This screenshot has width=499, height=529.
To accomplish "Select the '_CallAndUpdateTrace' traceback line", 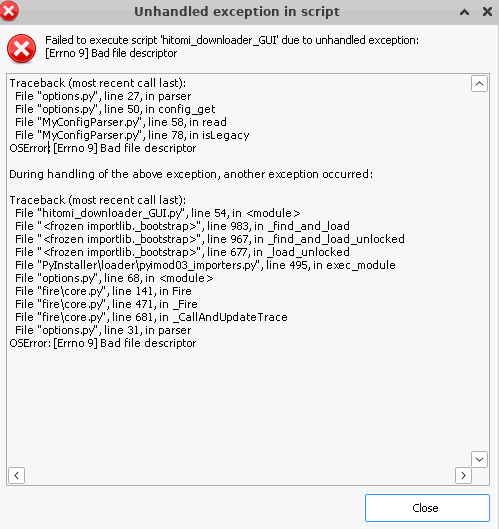I will 151,317.
